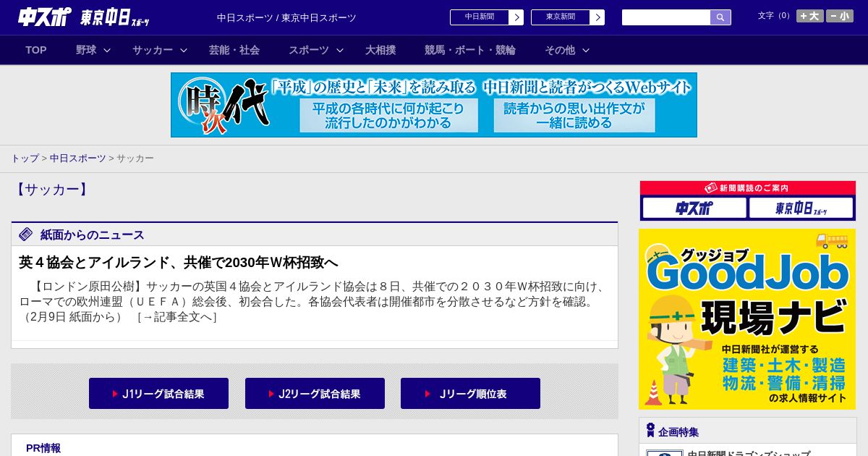Click the PR情報 heading

click(x=43, y=448)
